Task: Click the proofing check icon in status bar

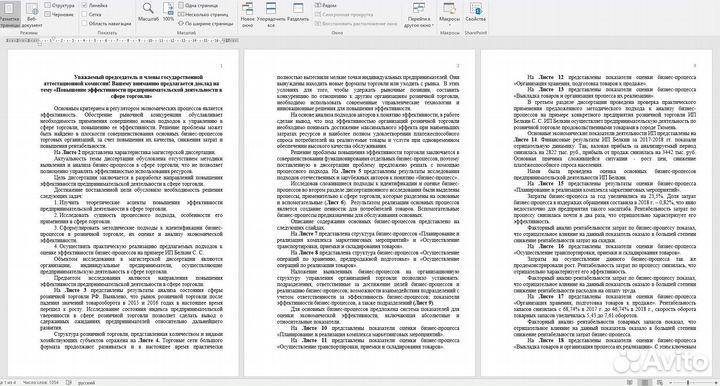Action: tap(68, 382)
